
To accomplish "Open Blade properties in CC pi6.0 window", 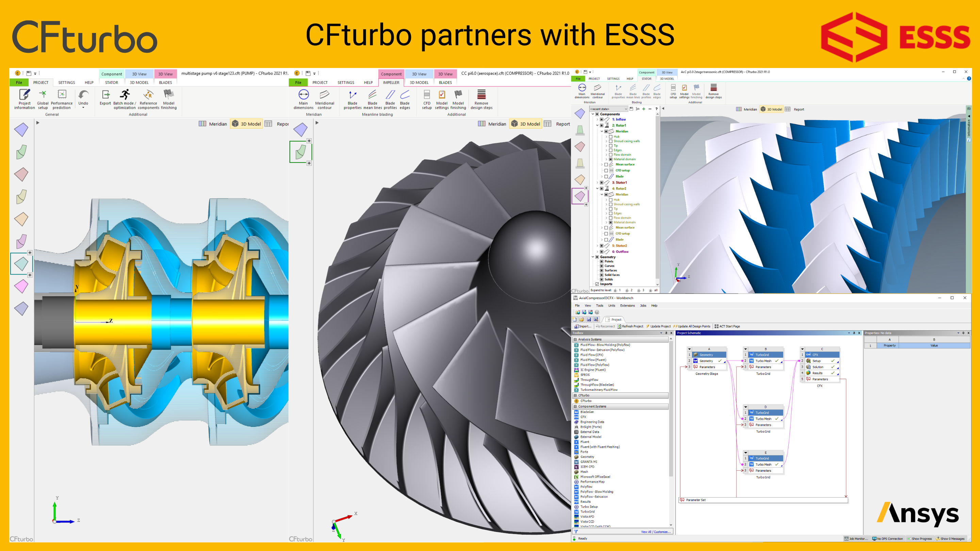I will 352,100.
